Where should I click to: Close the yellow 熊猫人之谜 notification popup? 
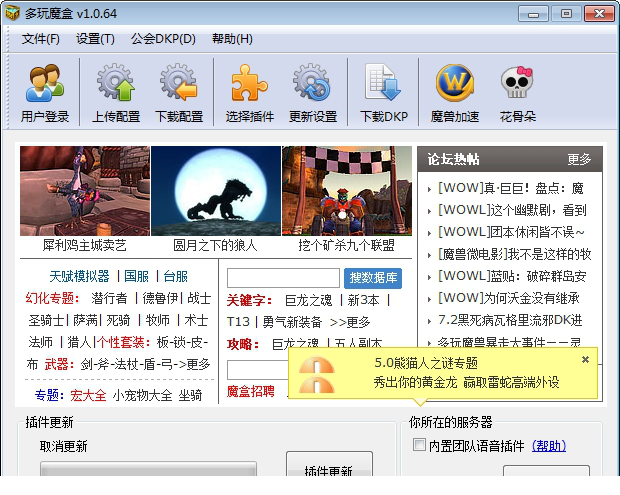click(x=585, y=359)
